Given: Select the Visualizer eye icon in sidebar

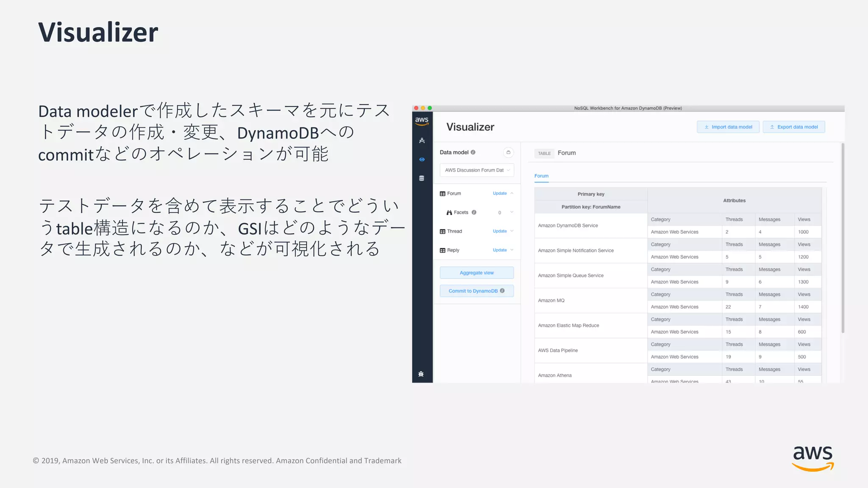Looking at the screenshot, I should (422, 160).
